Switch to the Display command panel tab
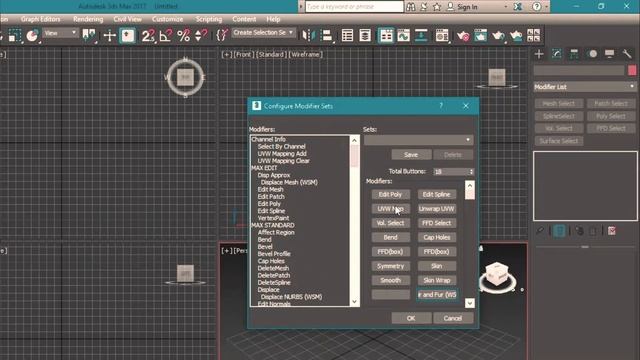Viewport: 640px width, 360px height. pos(610,54)
